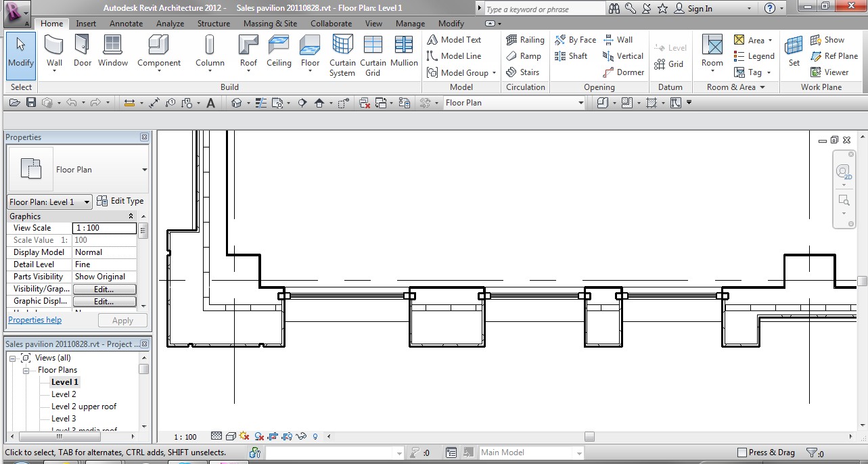868x464 pixels.
Task: Expand the Model Group dropdown
Action: [x=494, y=73]
